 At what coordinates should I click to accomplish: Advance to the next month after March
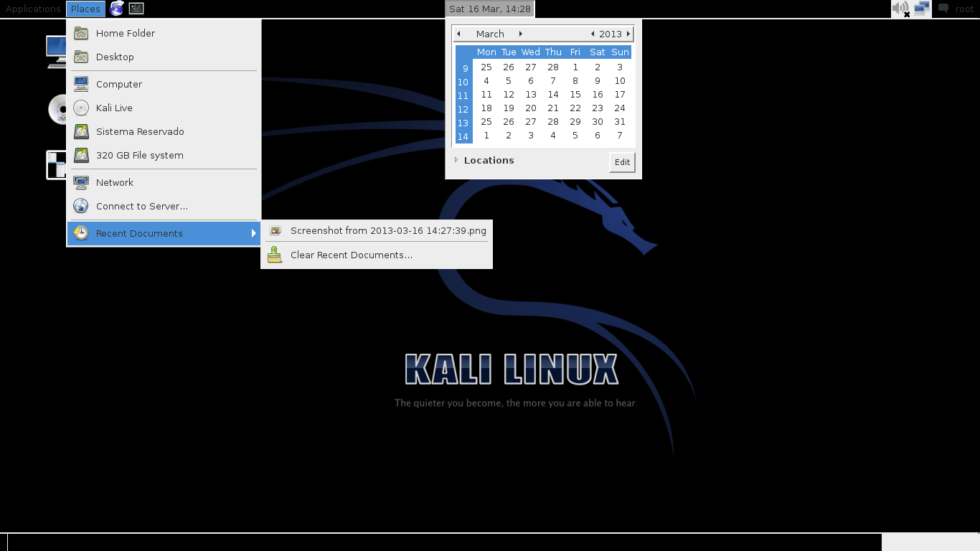(521, 34)
